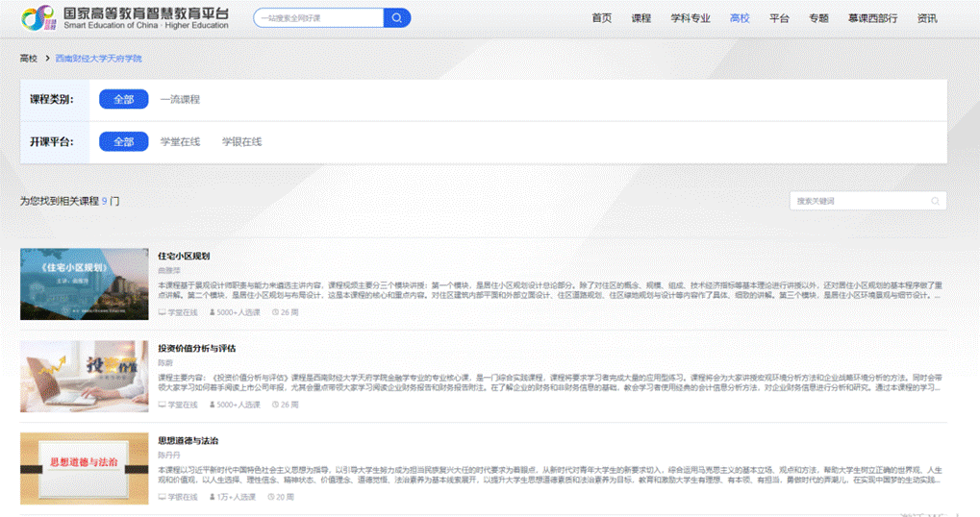Open the 首页 navigation menu item
The width and height of the screenshot is (980, 517).
[601, 18]
